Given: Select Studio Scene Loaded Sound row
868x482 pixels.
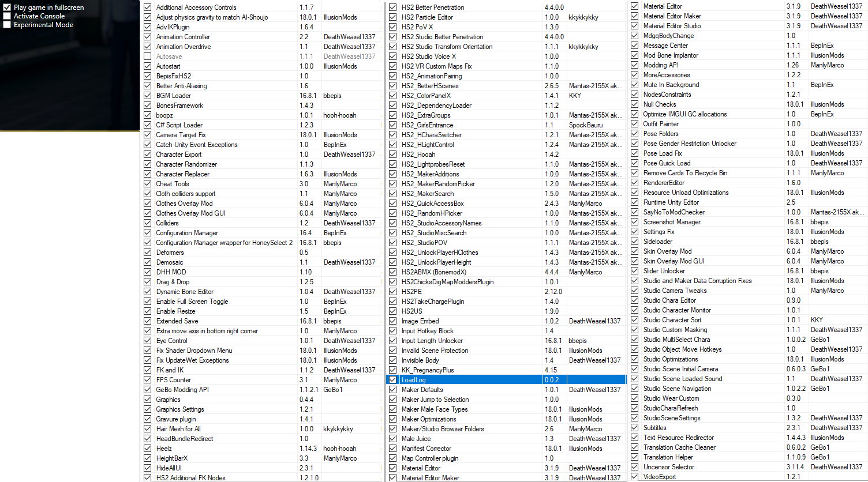Looking at the screenshot, I should point(748,379).
